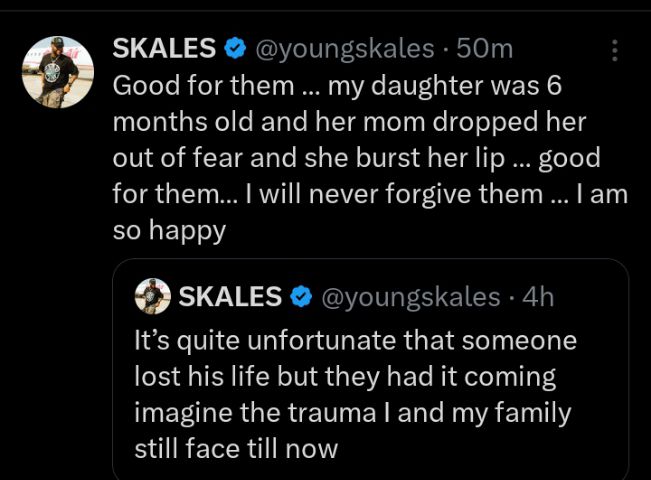Open the 50m timestamp link
Viewport: 651px width, 480px height.
[485, 48]
